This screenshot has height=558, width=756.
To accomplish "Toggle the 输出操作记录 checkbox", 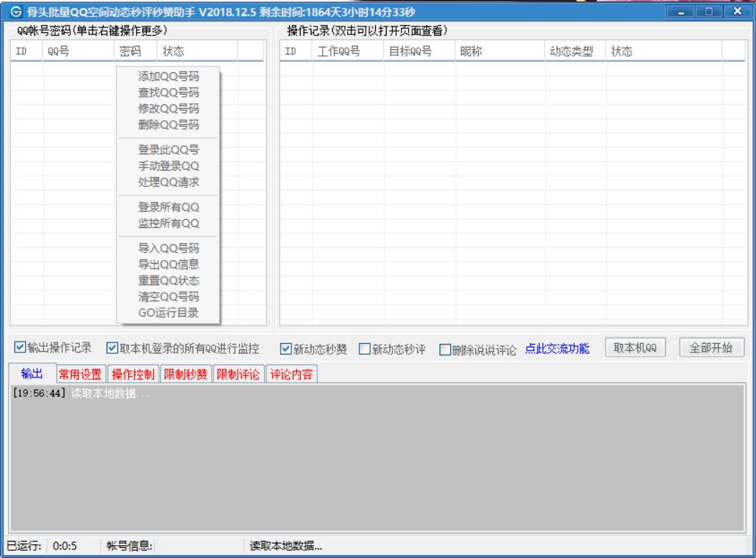I will click(21, 348).
